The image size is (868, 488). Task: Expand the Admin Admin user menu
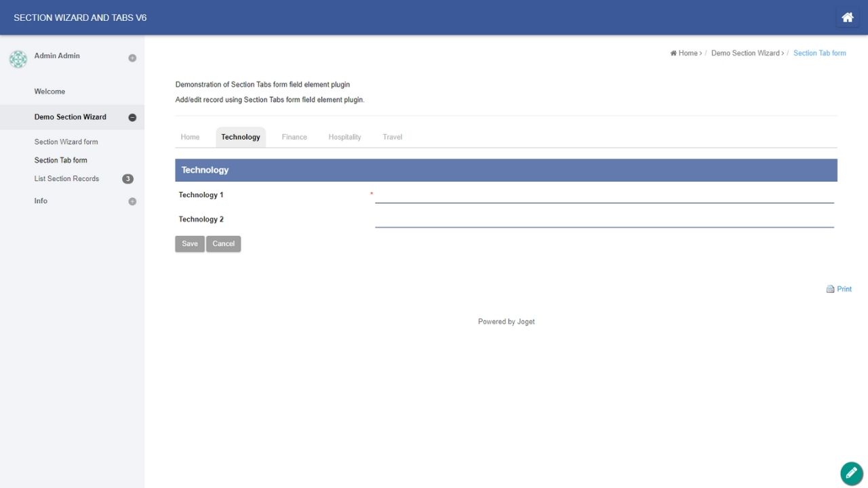[x=132, y=58]
